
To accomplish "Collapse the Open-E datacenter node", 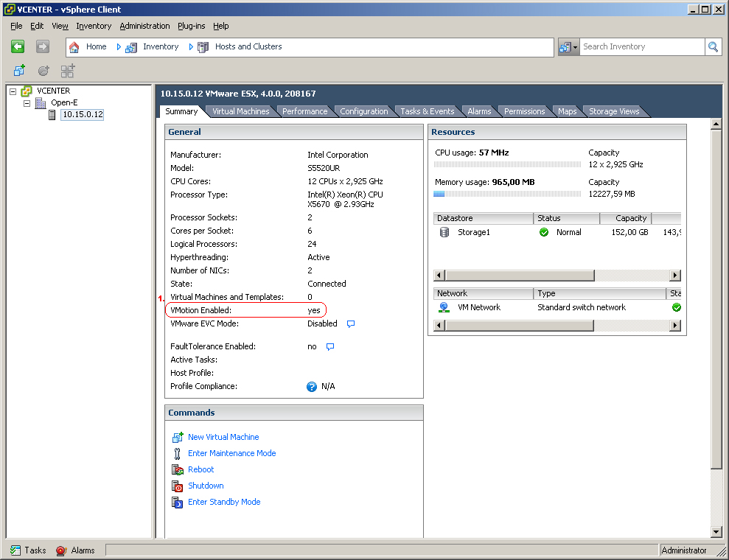I will pos(27,103).
